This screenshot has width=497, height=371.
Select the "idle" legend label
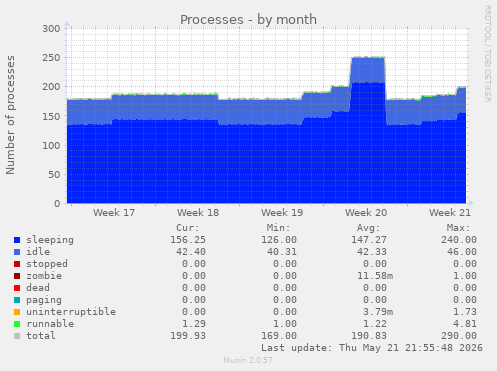click(x=38, y=252)
